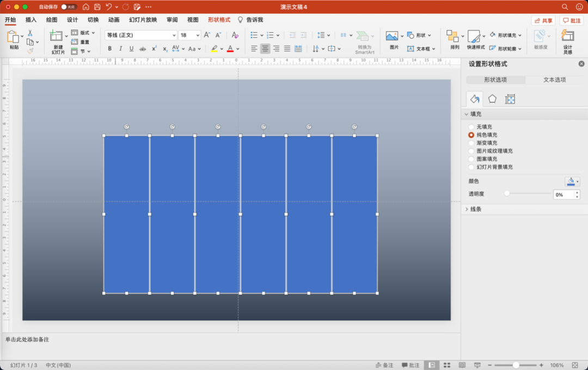Toggle the AutoSave switch
This screenshot has height=370, width=588.
(x=69, y=7)
